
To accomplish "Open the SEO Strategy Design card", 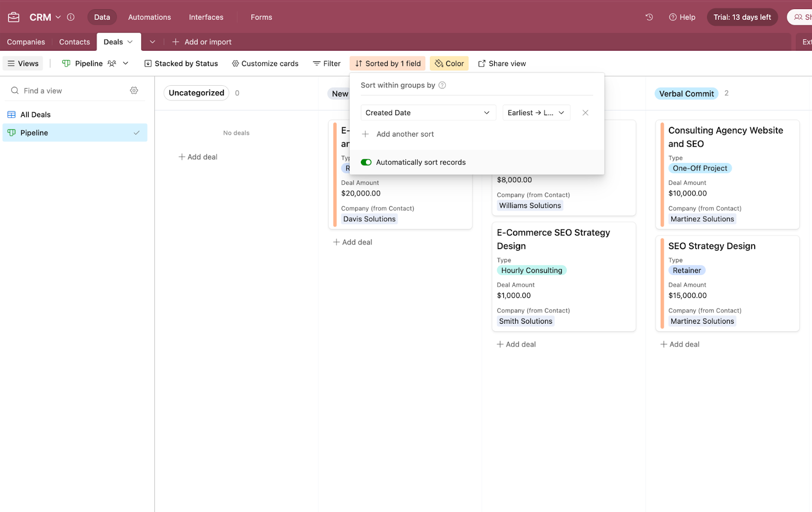I will pos(728,284).
